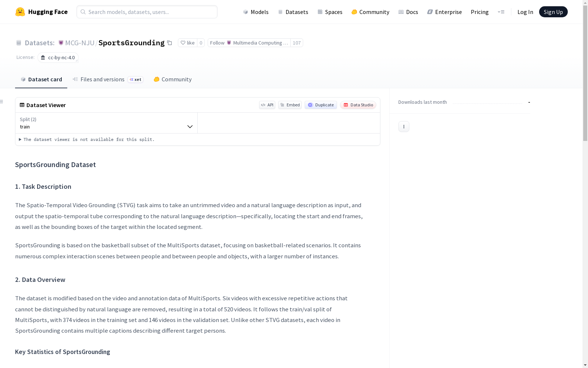
Task: Click the 'SportsGrounding Dataset' heading
Action: point(55,164)
